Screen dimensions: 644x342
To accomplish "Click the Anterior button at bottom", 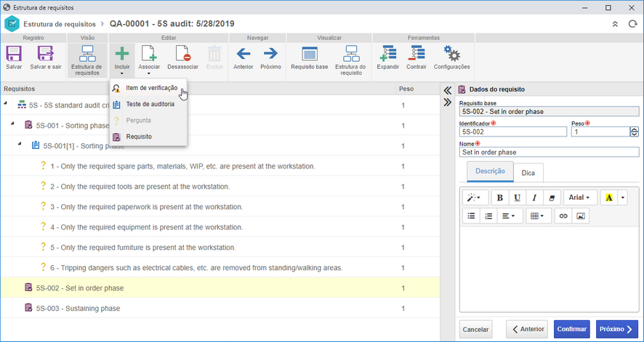I will [x=527, y=329].
